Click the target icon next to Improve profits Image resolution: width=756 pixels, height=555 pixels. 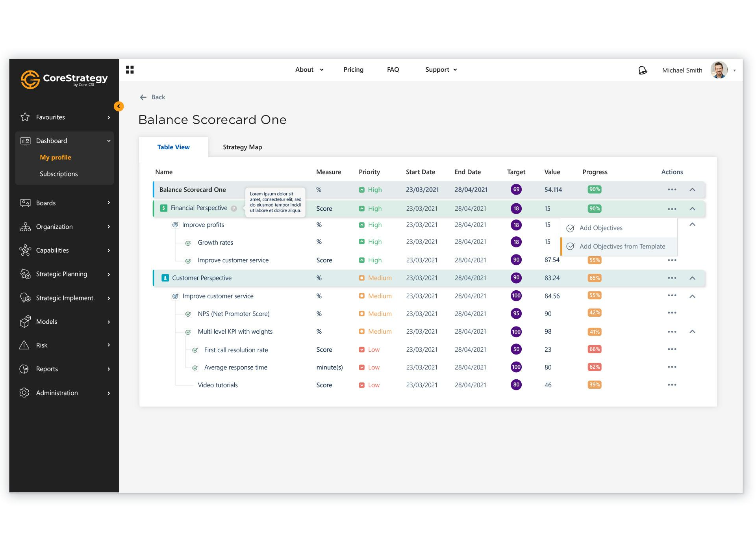pos(175,225)
